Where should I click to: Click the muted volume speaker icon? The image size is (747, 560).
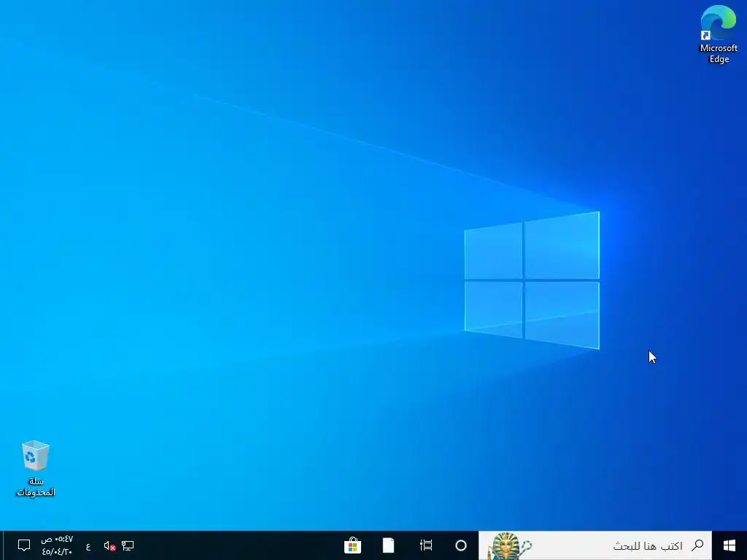[109, 545]
